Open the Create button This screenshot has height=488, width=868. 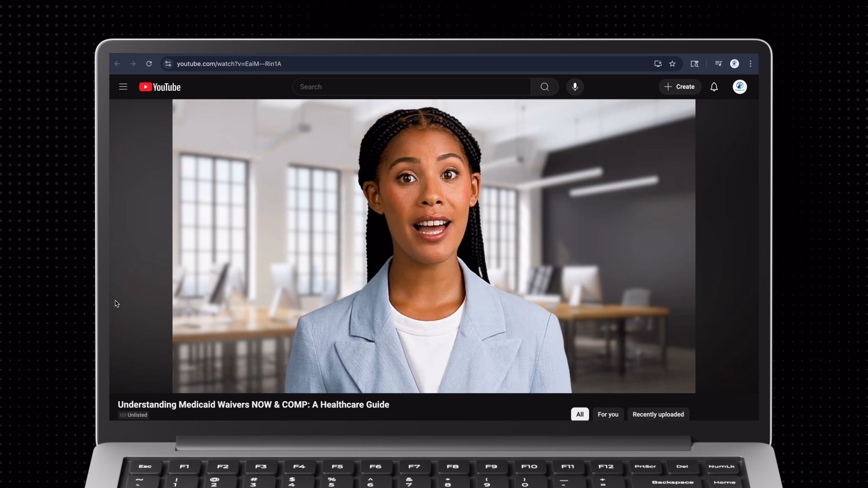(x=679, y=87)
